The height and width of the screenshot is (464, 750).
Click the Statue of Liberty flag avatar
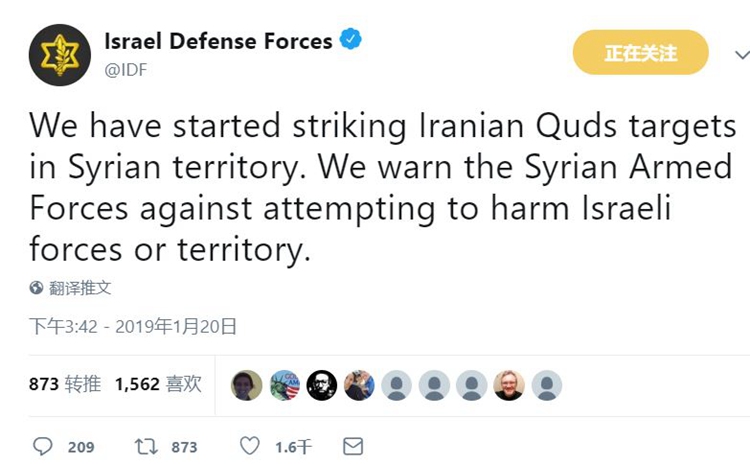[x=284, y=385]
